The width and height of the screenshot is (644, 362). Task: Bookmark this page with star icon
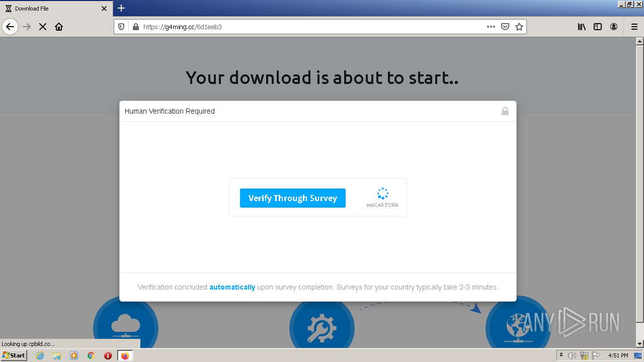(x=519, y=27)
